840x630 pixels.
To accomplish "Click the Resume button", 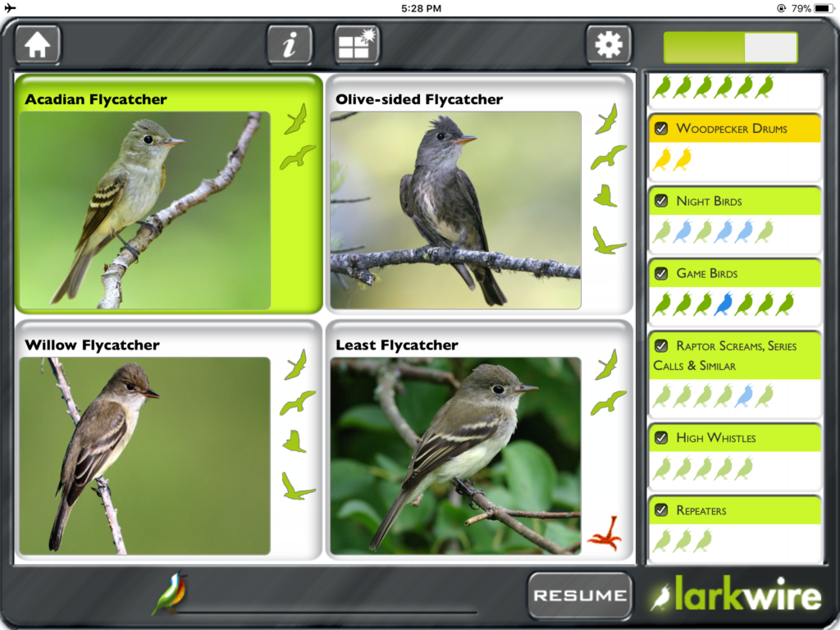I will pos(580,596).
